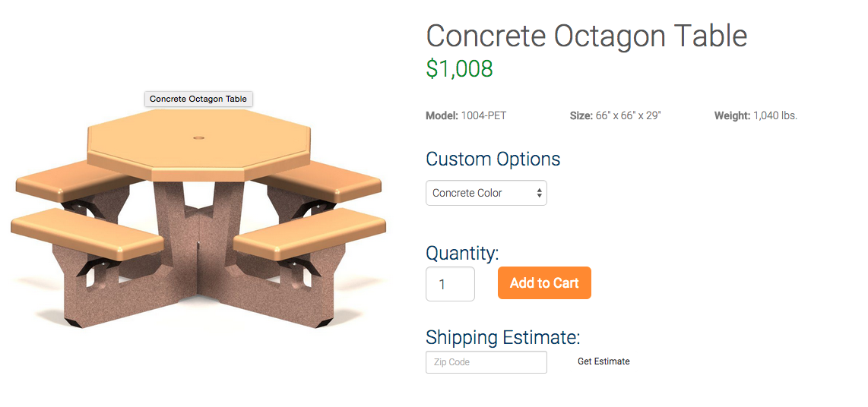Select the Concrete Octagon Table page heading
The height and width of the screenshot is (407, 868).
point(586,36)
